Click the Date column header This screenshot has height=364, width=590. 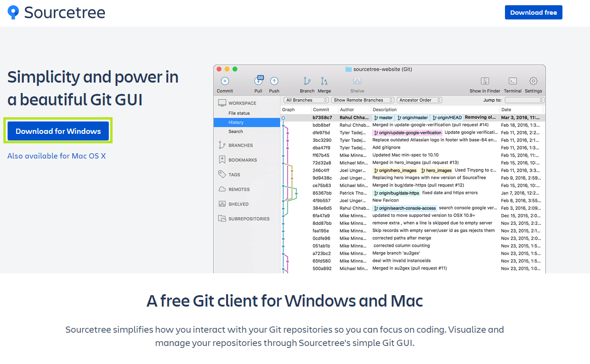click(x=506, y=110)
